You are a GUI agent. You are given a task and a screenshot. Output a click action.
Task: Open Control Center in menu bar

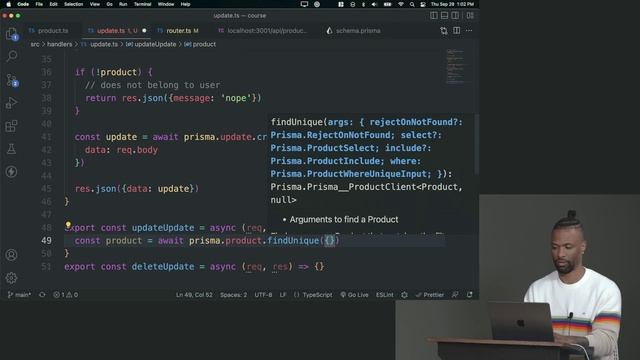[x=423, y=4]
